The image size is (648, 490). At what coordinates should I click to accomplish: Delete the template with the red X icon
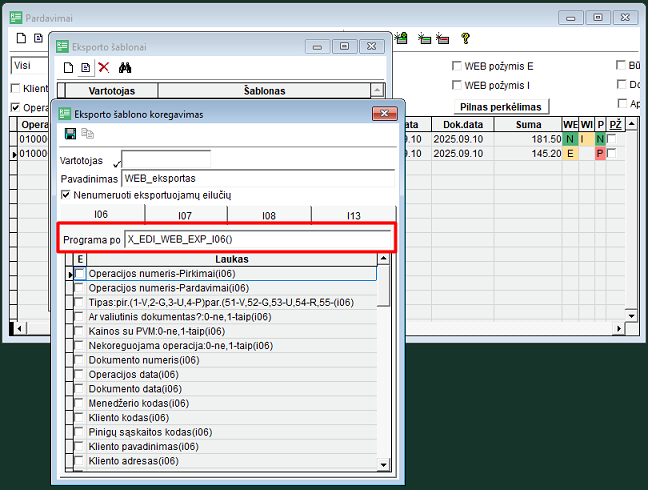click(104, 67)
